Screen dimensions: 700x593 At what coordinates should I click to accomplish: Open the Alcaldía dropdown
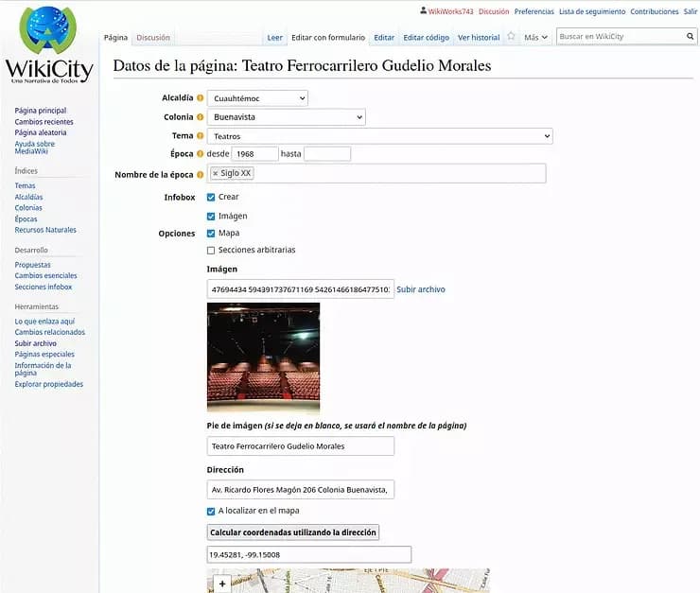(257, 98)
